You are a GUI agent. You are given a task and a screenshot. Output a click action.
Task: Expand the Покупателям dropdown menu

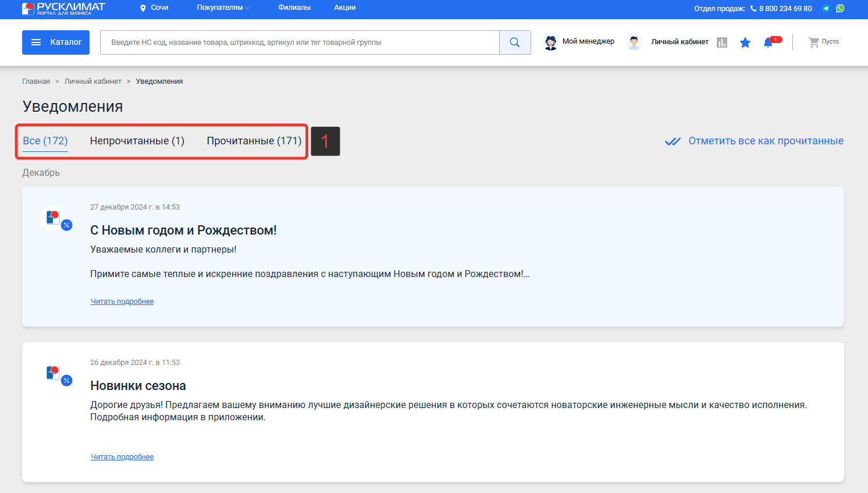tap(223, 8)
